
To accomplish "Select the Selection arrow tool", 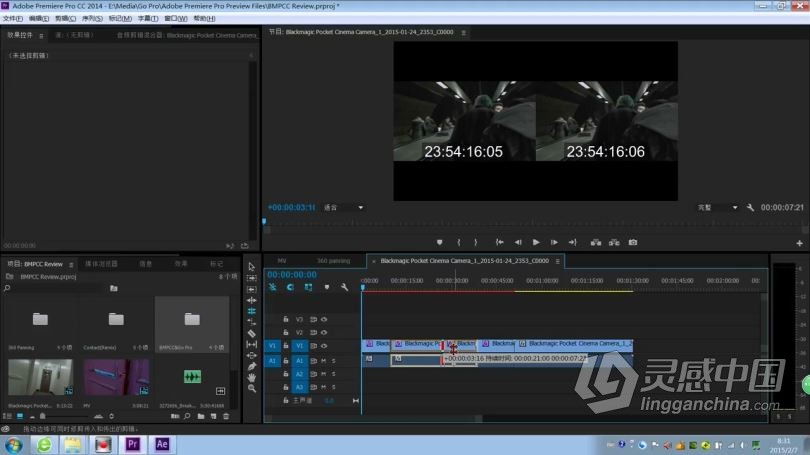I will [x=252, y=267].
